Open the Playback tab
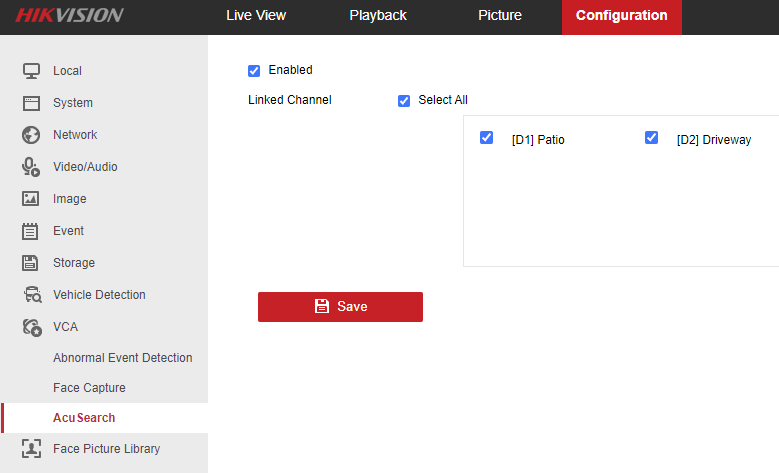Viewport: 779px width, 473px height. pos(378,16)
